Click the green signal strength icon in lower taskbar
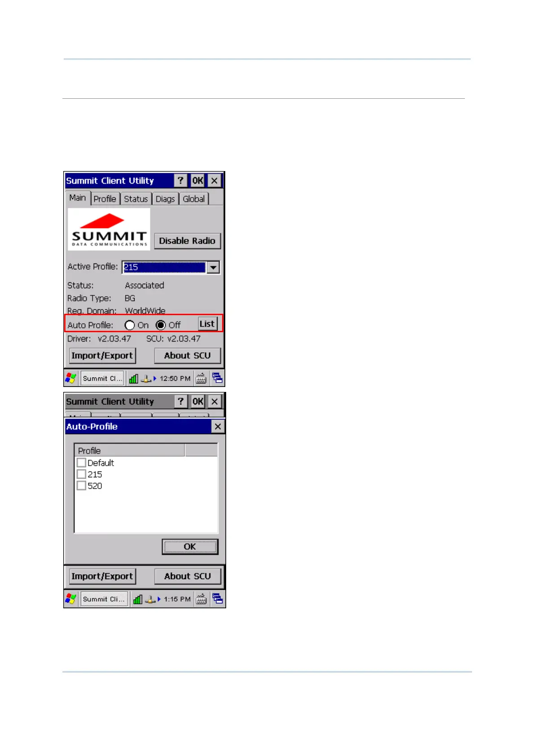Image resolution: width=534 pixels, height=756 pixels. click(x=138, y=599)
